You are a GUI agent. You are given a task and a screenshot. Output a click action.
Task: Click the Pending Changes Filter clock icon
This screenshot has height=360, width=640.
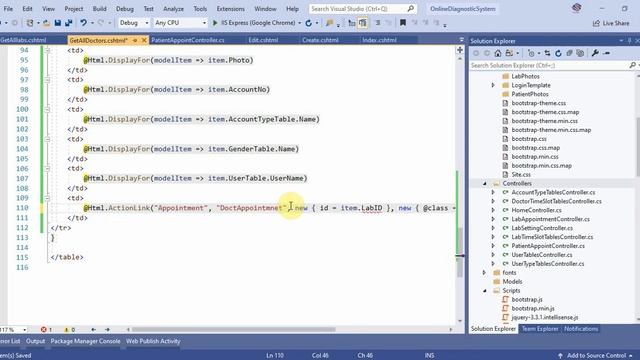(531, 53)
